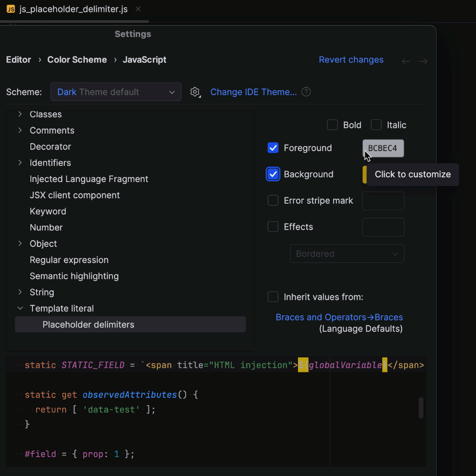
Task: Click the forward navigation arrow
Action: [423, 61]
